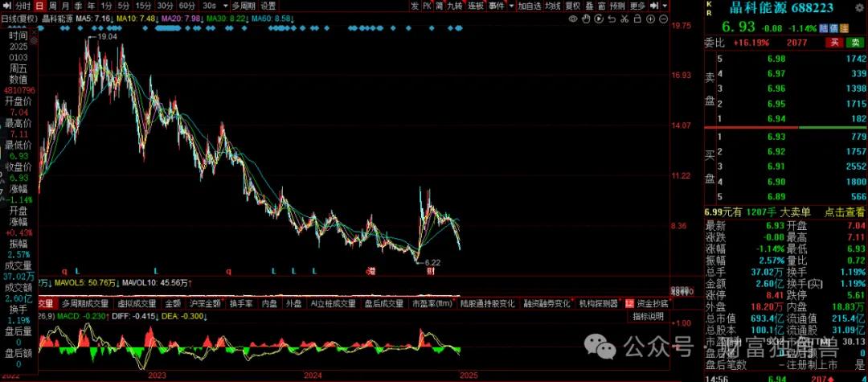
Task: Open the 复权 adjustment option
Action: (x=573, y=6)
